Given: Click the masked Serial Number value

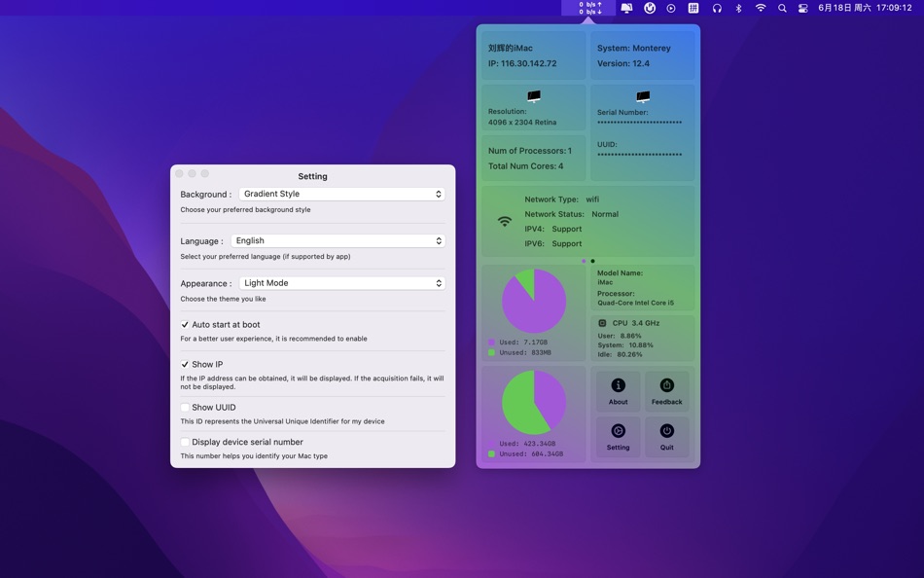Looking at the screenshot, I should (639, 123).
